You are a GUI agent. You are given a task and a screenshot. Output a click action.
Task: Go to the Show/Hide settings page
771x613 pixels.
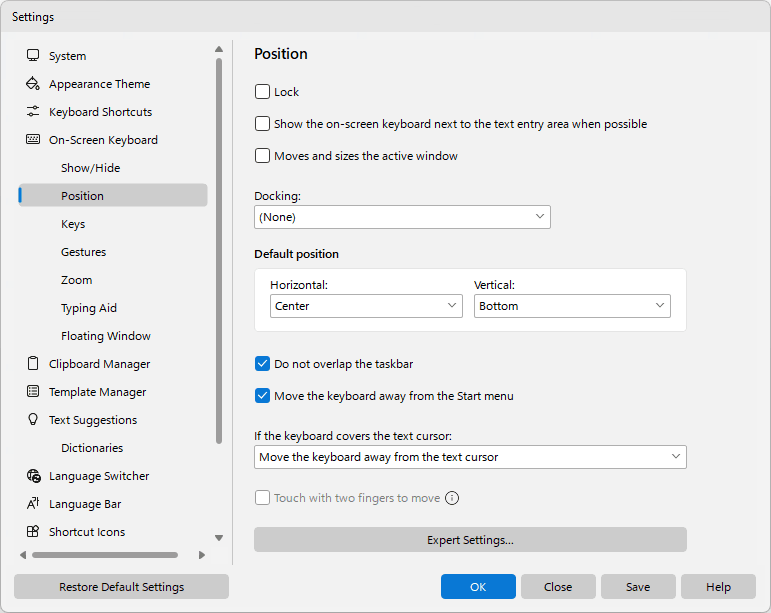tap(90, 168)
